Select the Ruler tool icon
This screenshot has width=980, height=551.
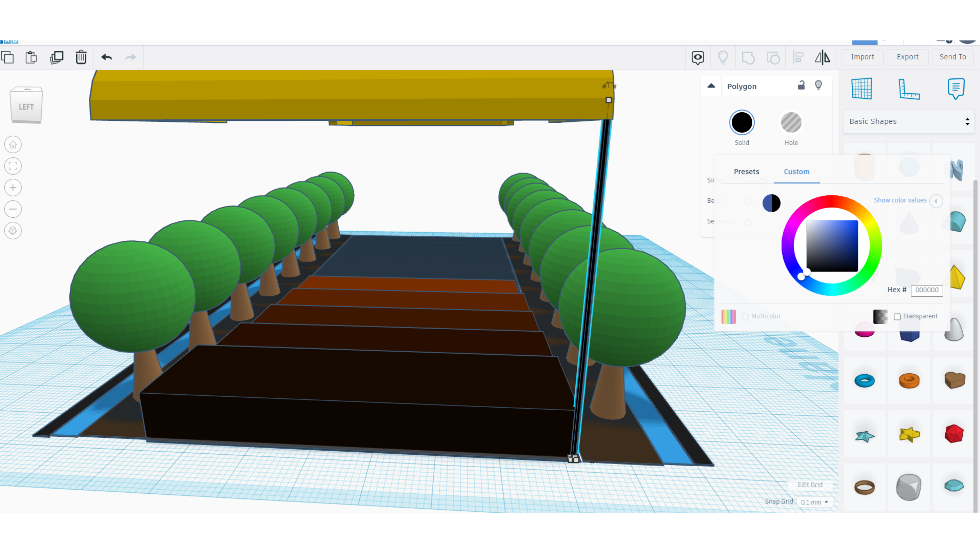coord(909,89)
